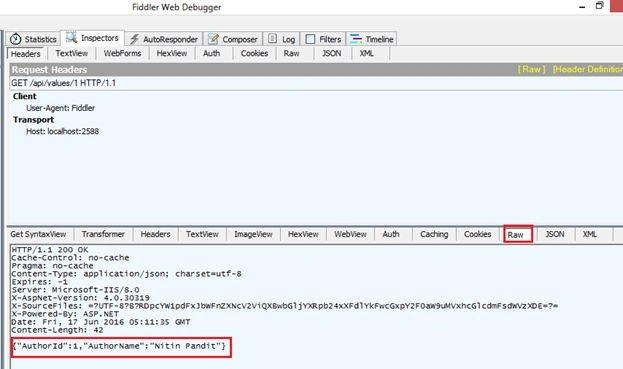Toggle the Filters checkbox
This screenshot has height=369, width=623.
(x=310, y=39)
